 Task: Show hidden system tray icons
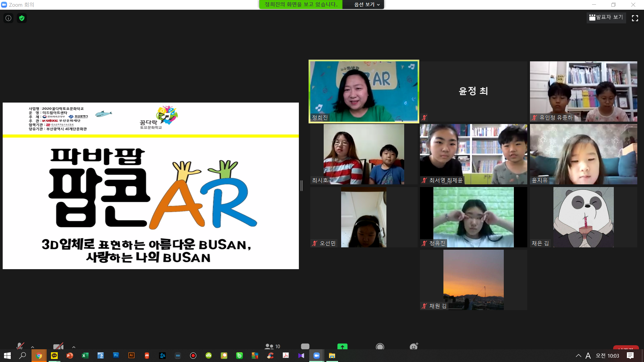(x=578, y=356)
